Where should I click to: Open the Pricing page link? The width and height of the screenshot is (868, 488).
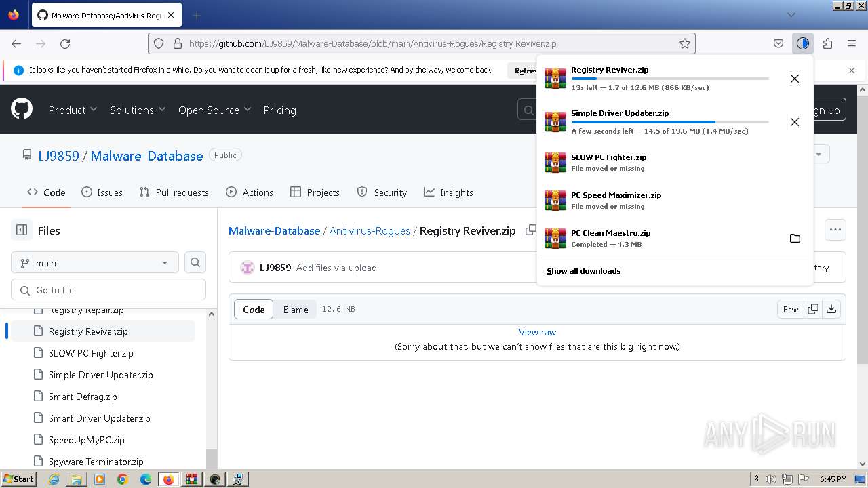[279, 110]
